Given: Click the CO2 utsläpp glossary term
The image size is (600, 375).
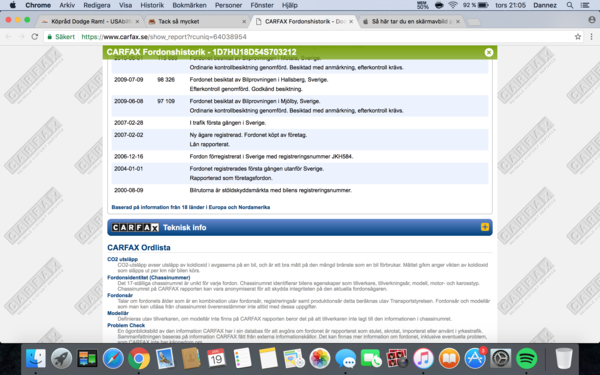Looking at the screenshot, I should click(x=122, y=259).
